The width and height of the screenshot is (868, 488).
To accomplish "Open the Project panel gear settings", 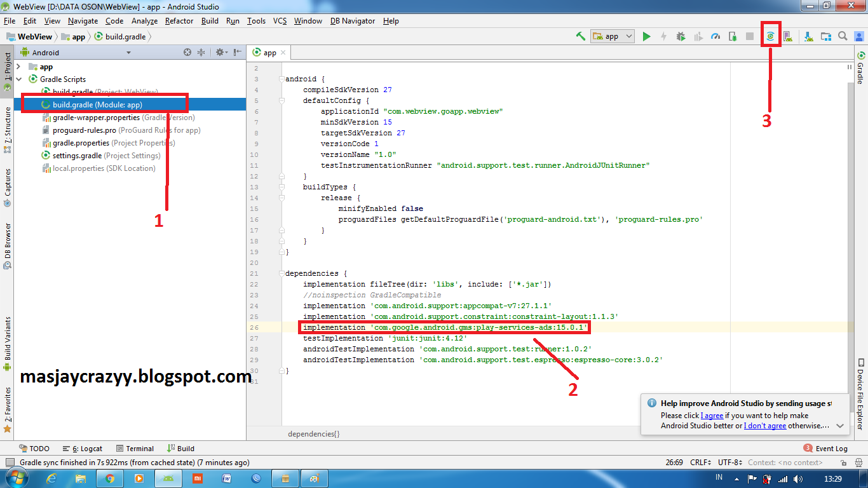I will point(220,53).
